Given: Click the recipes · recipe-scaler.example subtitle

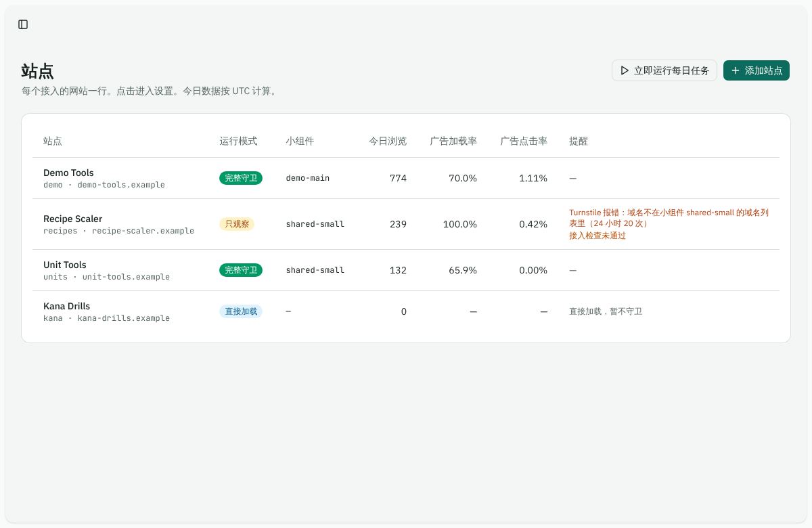Looking at the screenshot, I should point(118,231).
